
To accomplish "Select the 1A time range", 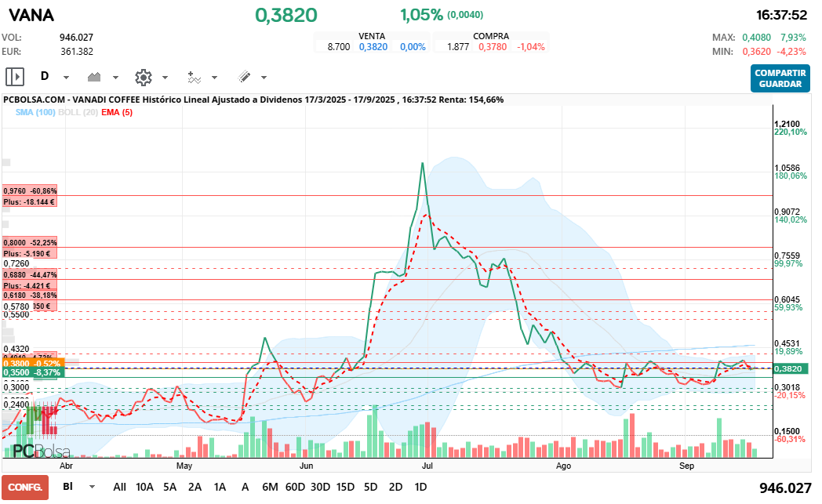I will point(220,487).
